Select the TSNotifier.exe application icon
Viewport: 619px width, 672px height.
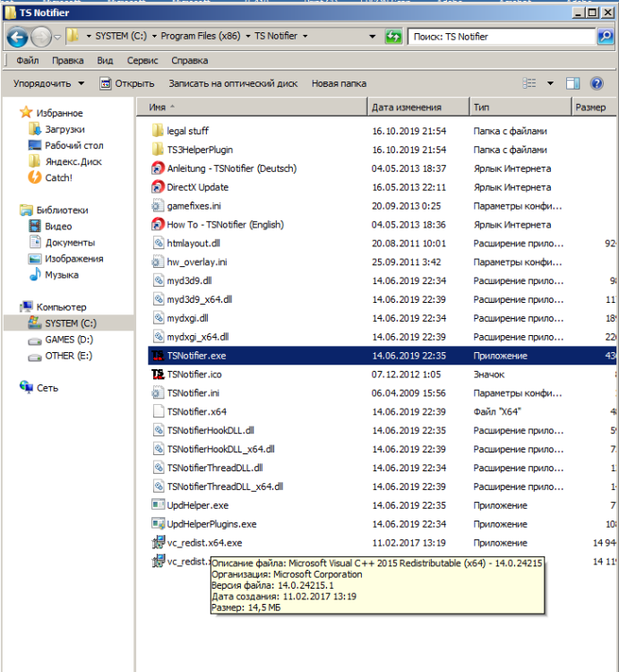tap(158, 356)
